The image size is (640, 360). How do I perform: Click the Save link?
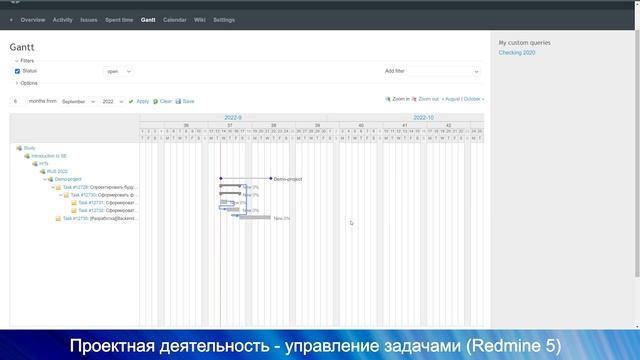pyautogui.click(x=189, y=101)
